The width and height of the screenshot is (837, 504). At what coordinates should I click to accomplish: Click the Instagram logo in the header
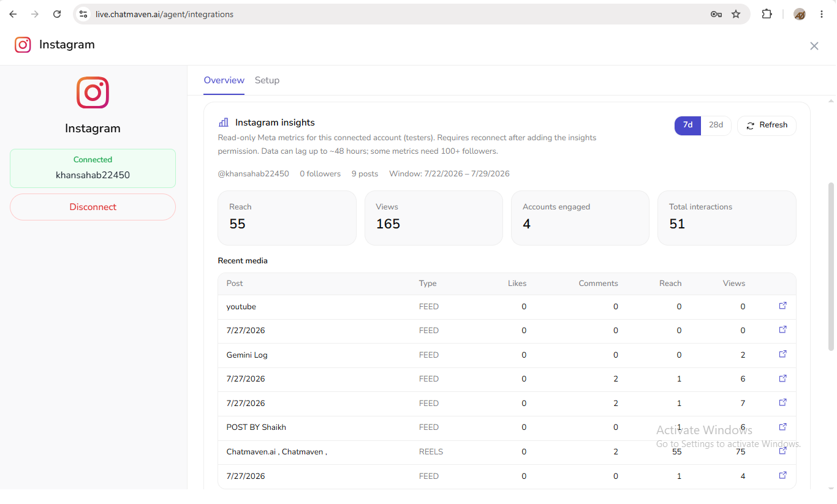tap(23, 45)
